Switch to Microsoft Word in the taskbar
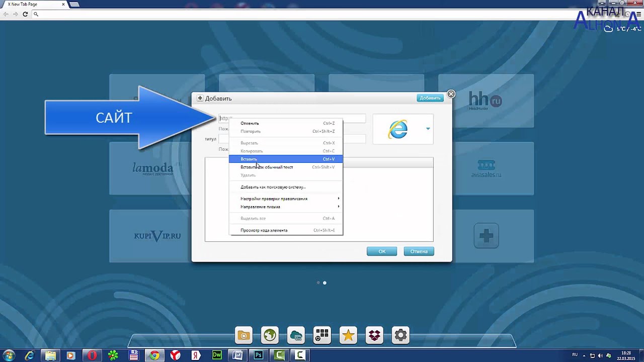The height and width of the screenshot is (362, 644). coord(237,355)
